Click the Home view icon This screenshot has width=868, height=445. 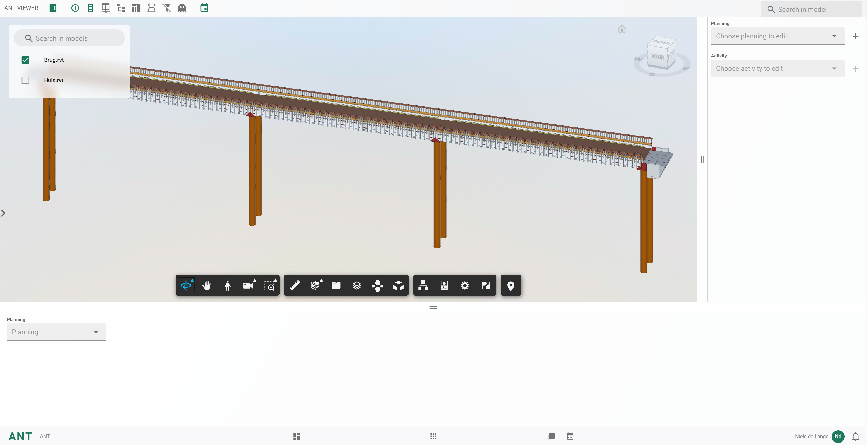[x=622, y=29]
